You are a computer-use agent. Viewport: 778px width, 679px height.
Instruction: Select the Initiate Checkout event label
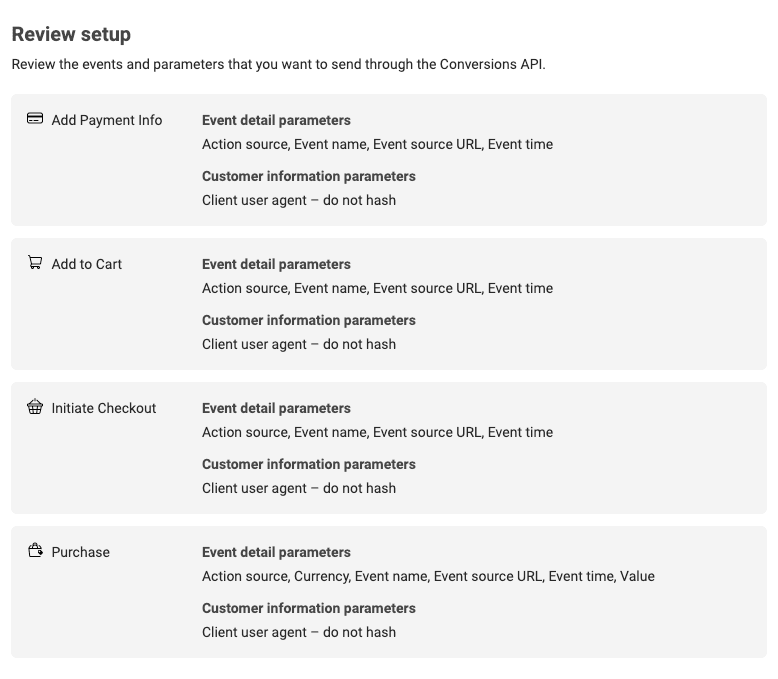coord(103,408)
